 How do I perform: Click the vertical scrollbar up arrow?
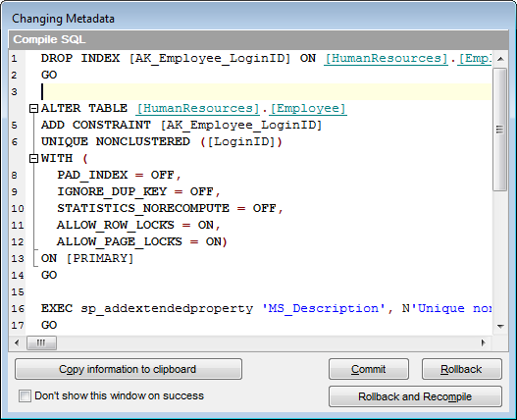pos(500,59)
